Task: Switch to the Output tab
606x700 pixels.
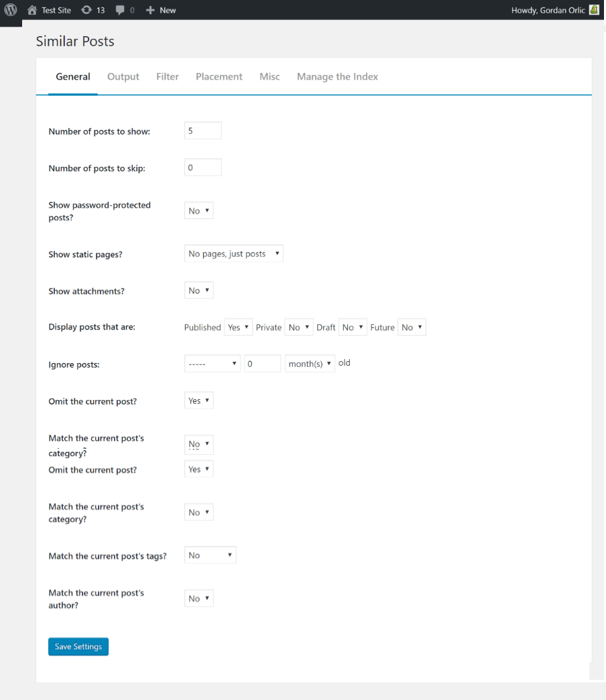Action: pyautogui.click(x=123, y=77)
